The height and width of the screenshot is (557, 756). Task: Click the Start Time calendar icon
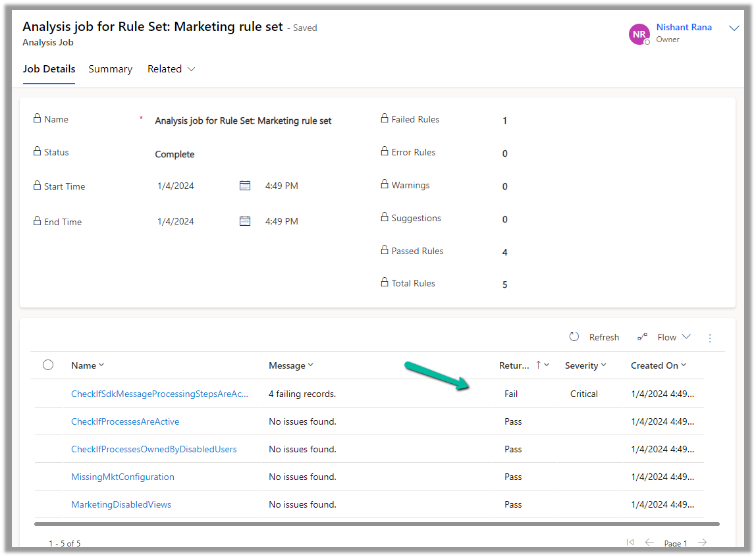(245, 186)
